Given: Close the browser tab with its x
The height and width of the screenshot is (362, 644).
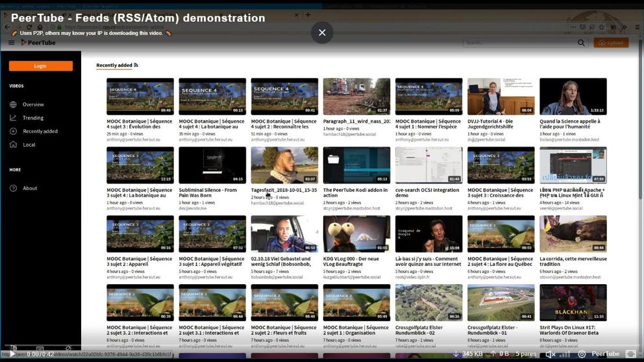Looking at the screenshot, I should click(297, 15).
